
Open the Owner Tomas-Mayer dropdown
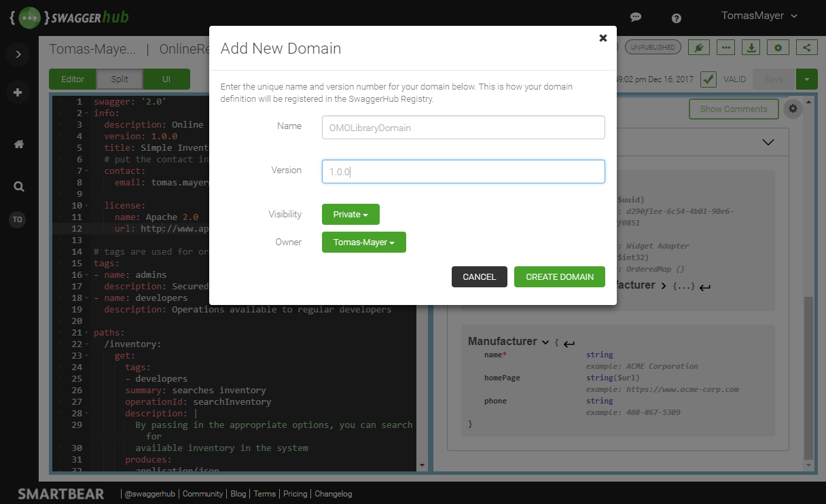point(363,242)
